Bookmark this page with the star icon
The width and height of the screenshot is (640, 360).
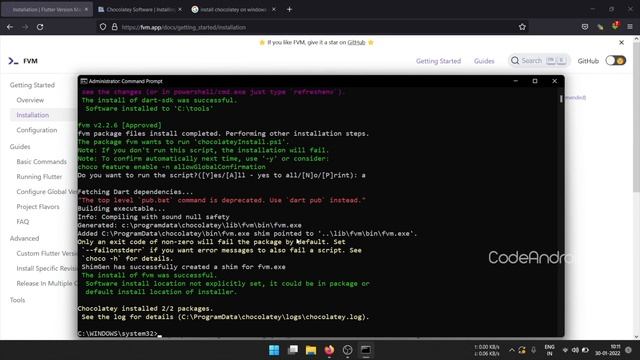point(522,27)
